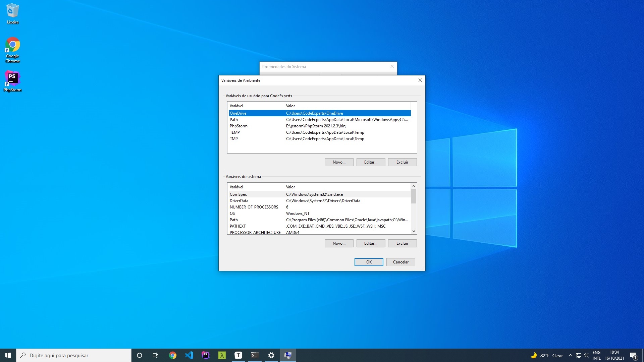Open Google Chrome desktop shortcut
Screen dimensions: 644x362
(x=12, y=50)
